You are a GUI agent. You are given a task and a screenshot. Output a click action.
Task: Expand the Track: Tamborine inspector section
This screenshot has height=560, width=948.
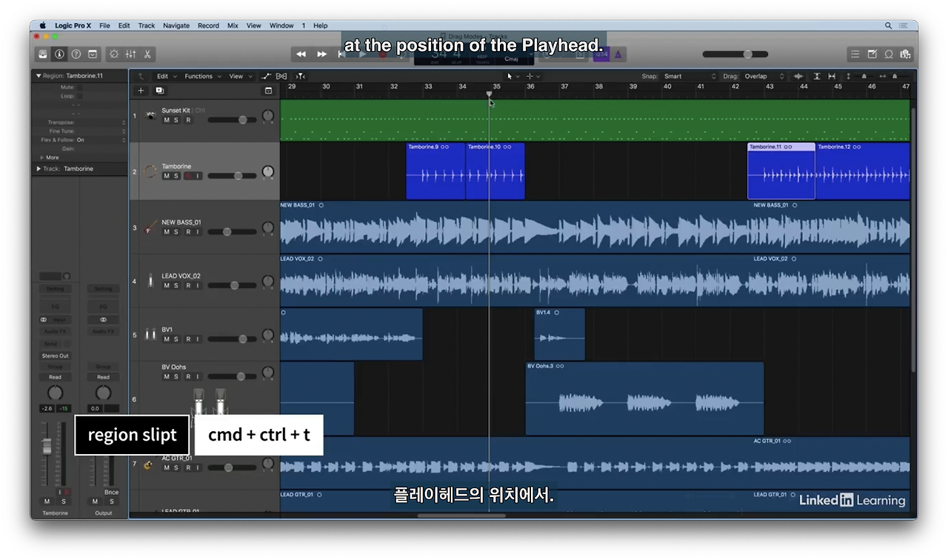click(x=39, y=169)
